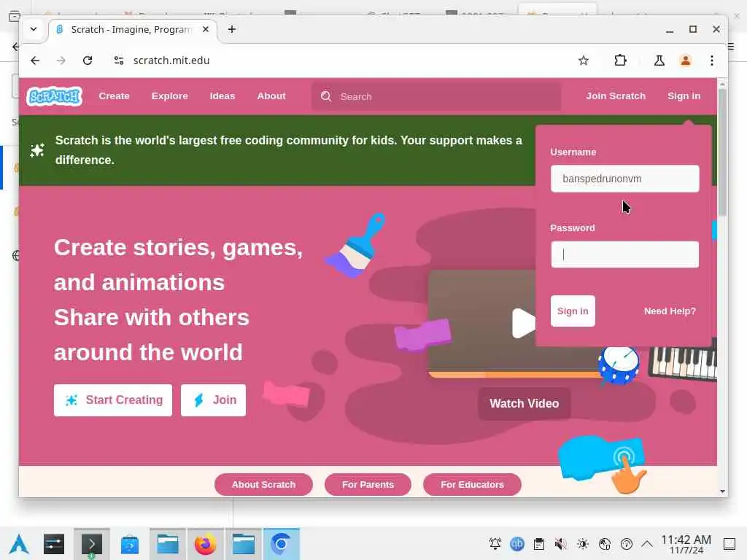Open the For Educators pill link
This screenshot has width=747, height=560.
click(472, 485)
